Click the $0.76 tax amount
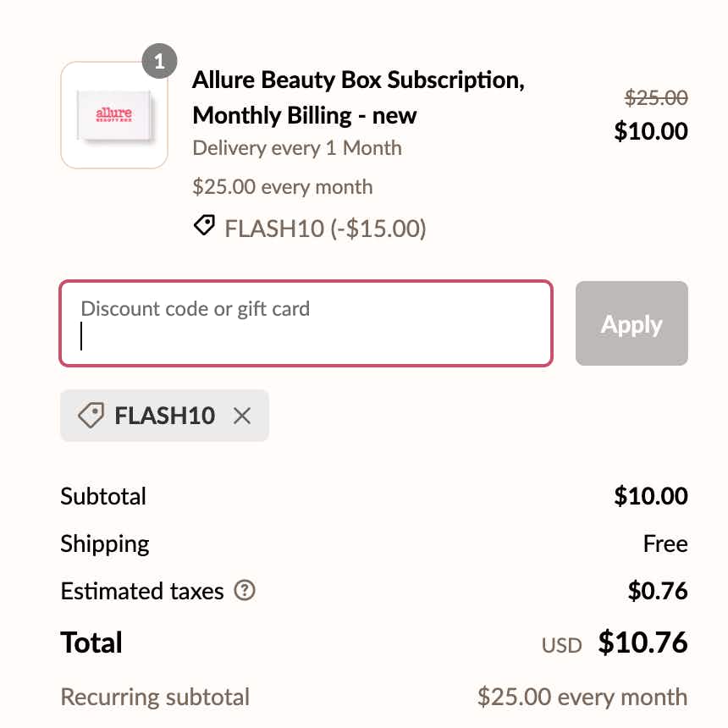Image resolution: width=728 pixels, height=728 pixels. point(658,591)
